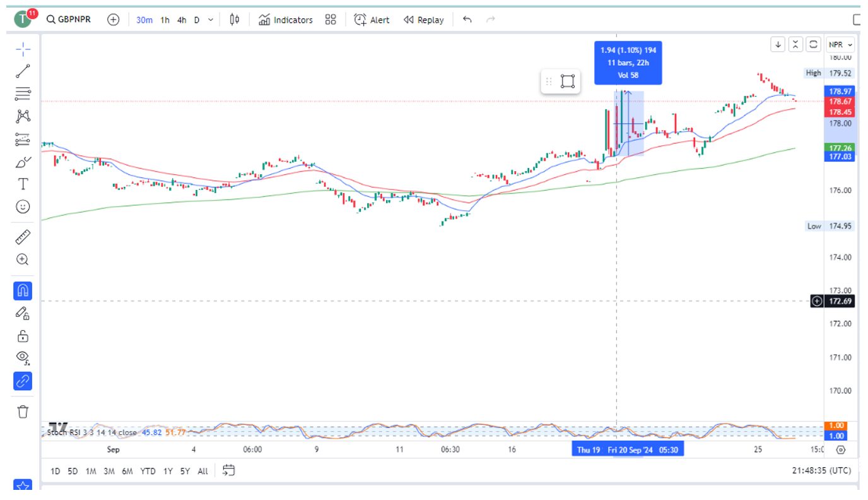Click the collapse pane arrows icon
This screenshot has width=868, height=500.
(796, 44)
